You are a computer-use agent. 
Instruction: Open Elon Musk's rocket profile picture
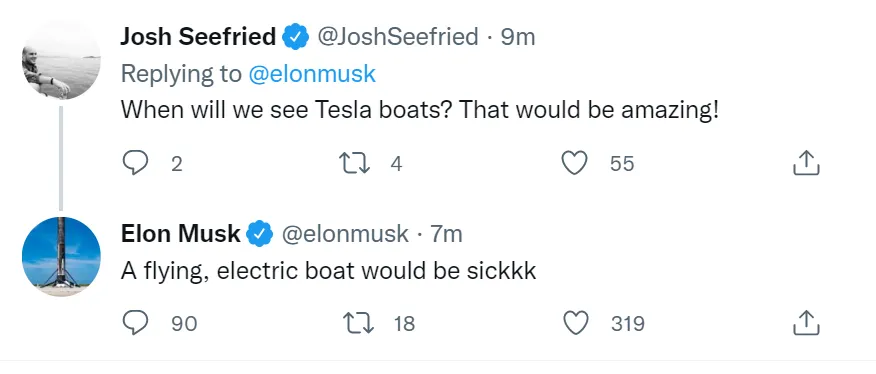61,257
